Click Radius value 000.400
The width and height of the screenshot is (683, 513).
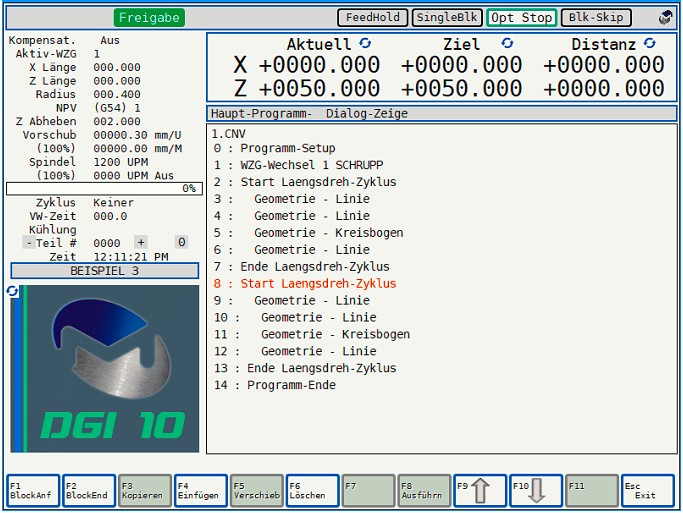(x=117, y=94)
